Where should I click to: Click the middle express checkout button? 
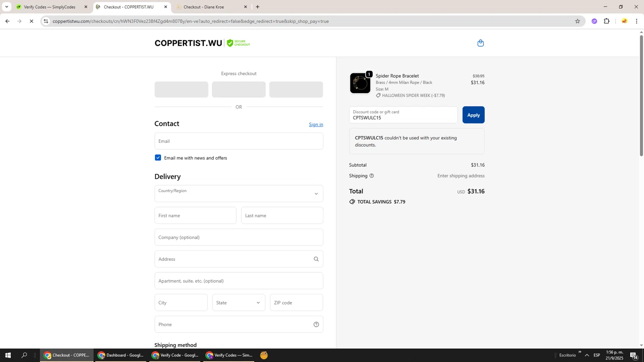pos(239,90)
